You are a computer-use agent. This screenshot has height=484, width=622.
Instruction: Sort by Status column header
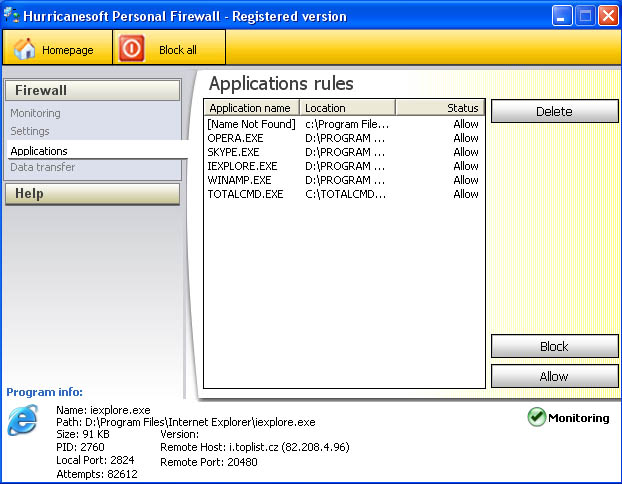tap(440, 108)
